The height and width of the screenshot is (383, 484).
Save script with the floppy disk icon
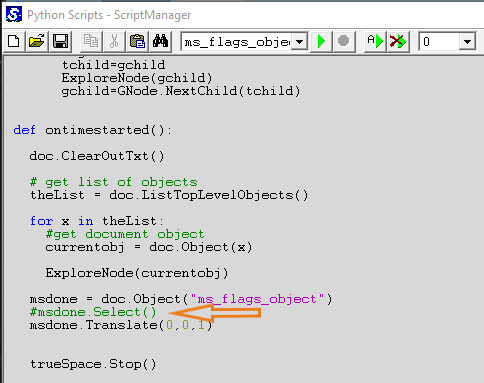[x=60, y=42]
